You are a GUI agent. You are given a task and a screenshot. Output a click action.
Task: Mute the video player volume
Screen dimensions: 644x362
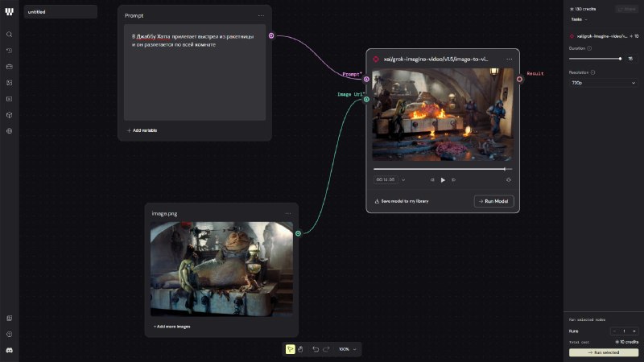tap(509, 179)
